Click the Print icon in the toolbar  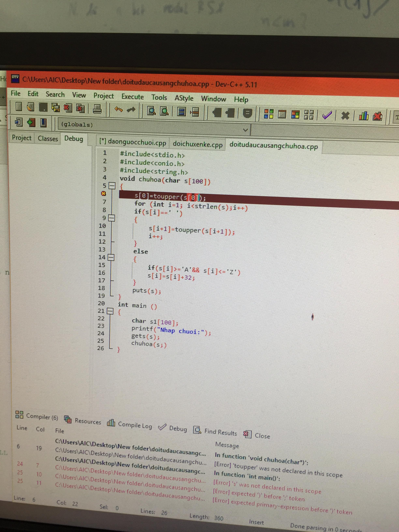pyautogui.click(x=97, y=109)
